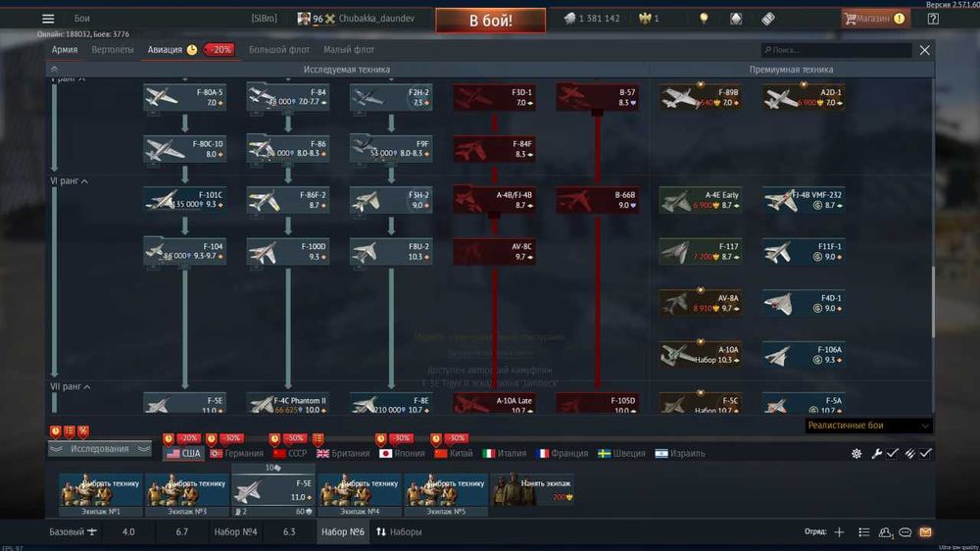Image resolution: width=980 pixels, height=551 pixels.
Task: Open the Магазин shop
Action: (x=874, y=19)
